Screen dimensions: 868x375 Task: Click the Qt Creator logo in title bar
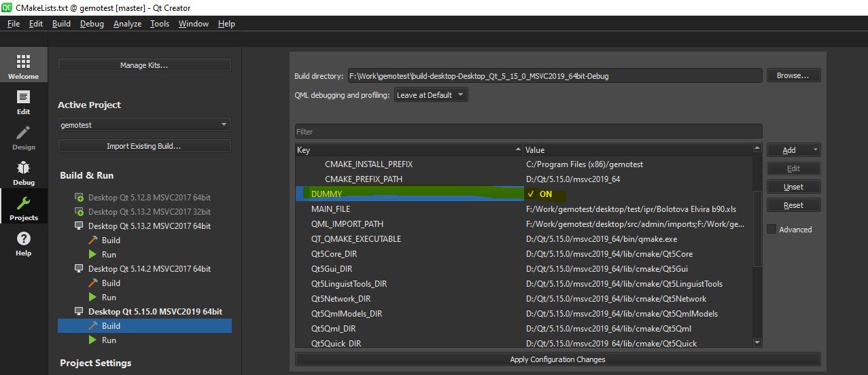pyautogui.click(x=8, y=7)
